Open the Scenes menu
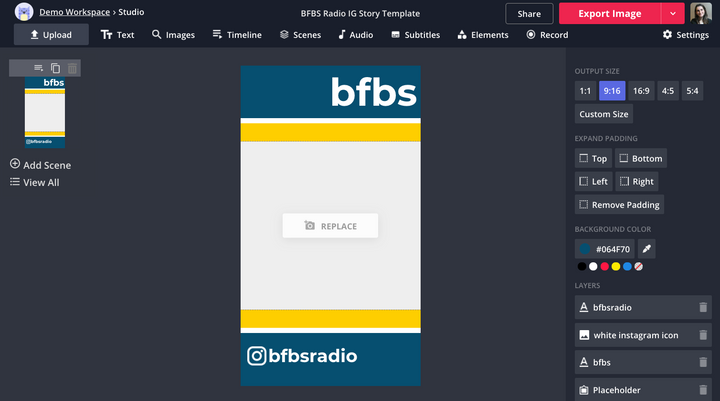The height and width of the screenshot is (401, 720). (x=300, y=35)
